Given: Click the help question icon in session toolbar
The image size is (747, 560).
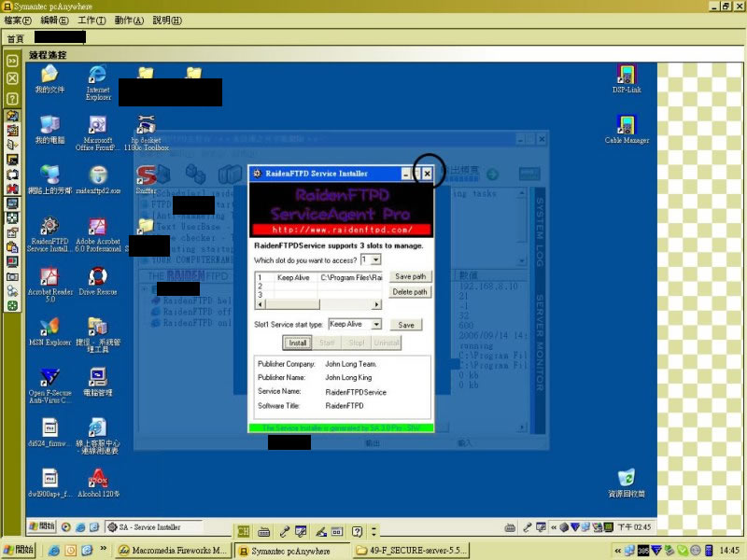Looking at the screenshot, I should [x=357, y=531].
